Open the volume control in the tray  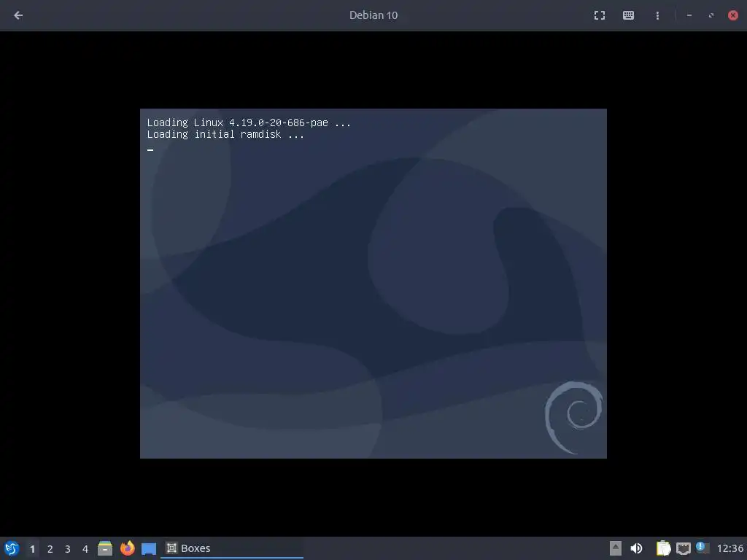coord(636,548)
